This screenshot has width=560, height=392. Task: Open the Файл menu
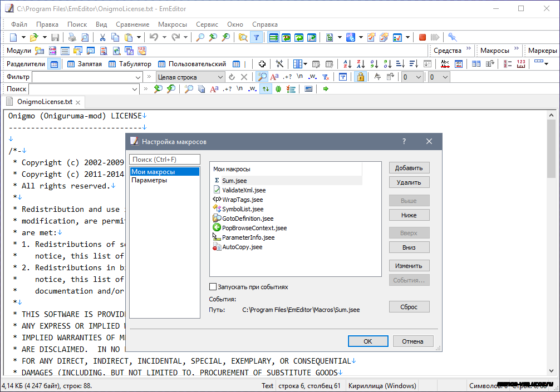click(x=19, y=24)
